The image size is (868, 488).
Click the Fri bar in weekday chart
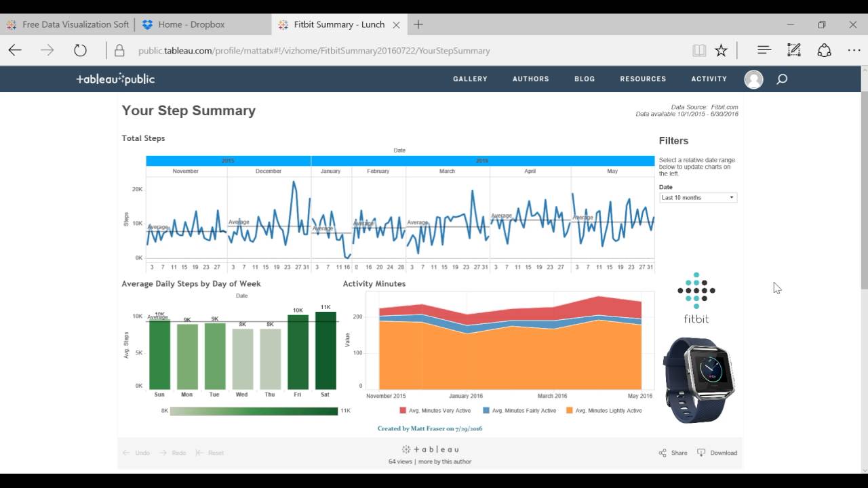(x=298, y=352)
